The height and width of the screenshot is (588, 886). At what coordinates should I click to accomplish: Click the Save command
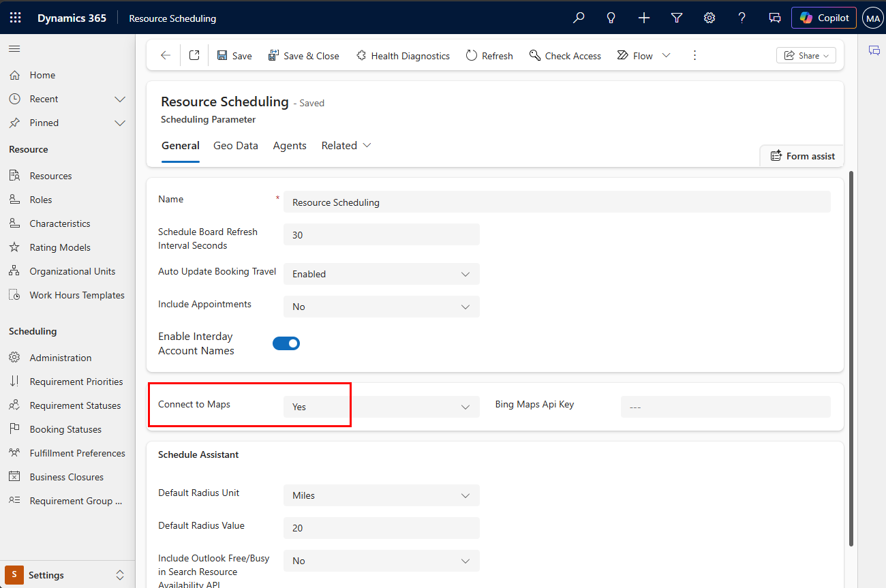(234, 56)
